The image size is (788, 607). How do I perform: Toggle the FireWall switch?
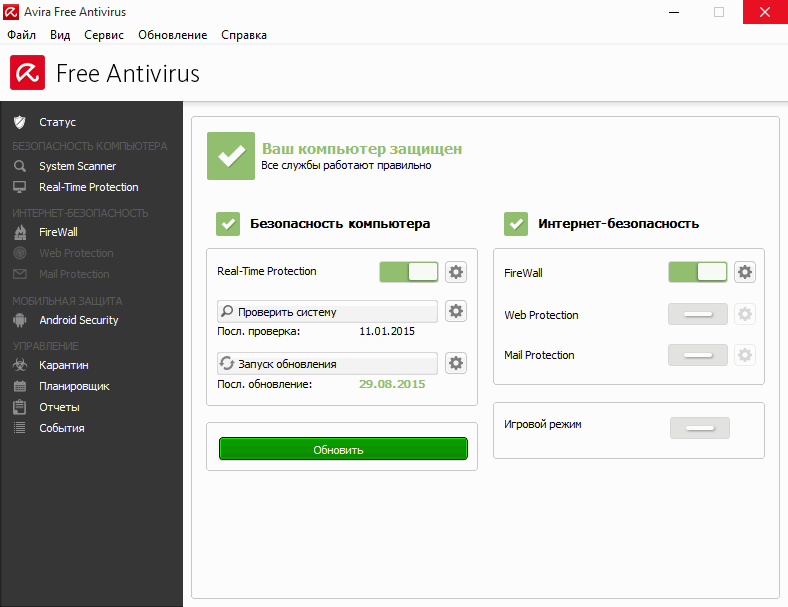click(698, 272)
